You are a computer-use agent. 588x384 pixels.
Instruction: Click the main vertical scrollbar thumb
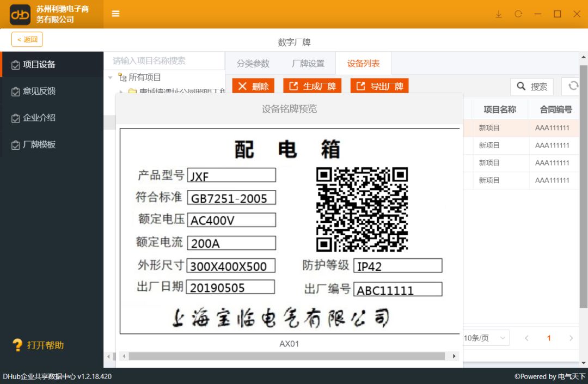coord(584,187)
